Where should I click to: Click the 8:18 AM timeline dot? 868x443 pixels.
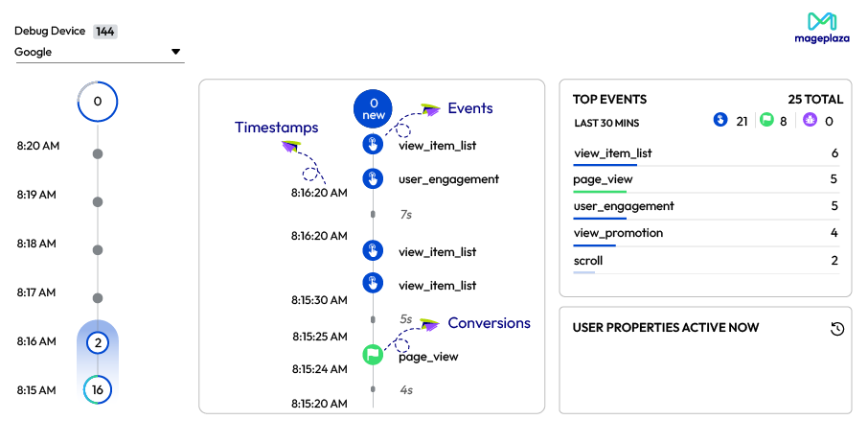pyautogui.click(x=97, y=250)
